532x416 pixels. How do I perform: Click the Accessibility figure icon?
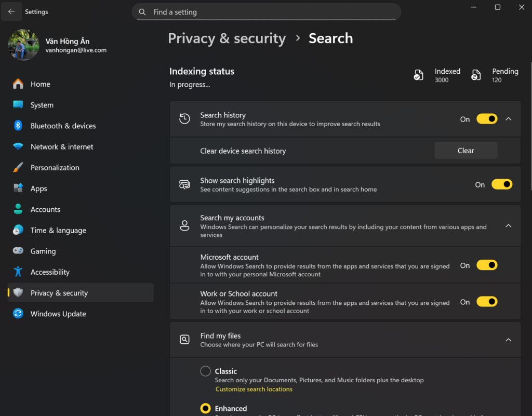click(x=18, y=272)
